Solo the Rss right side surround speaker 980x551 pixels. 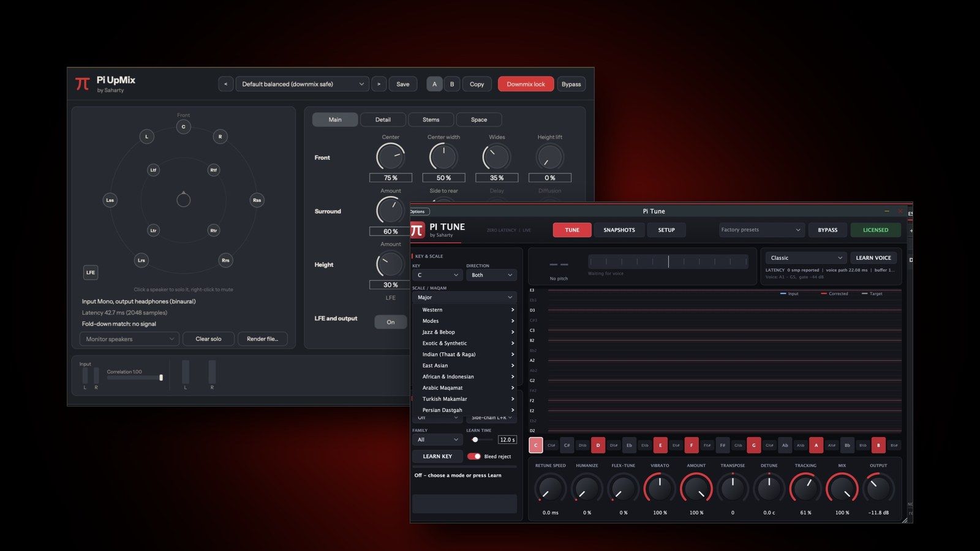click(257, 200)
